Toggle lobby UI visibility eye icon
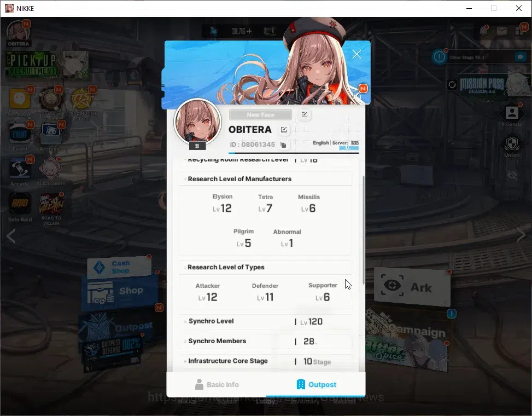This screenshot has width=532, height=416. [512, 175]
